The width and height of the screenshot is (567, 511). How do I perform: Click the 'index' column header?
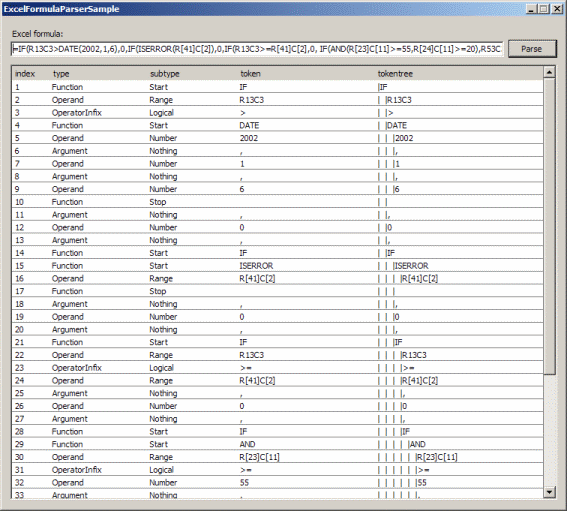(25, 74)
